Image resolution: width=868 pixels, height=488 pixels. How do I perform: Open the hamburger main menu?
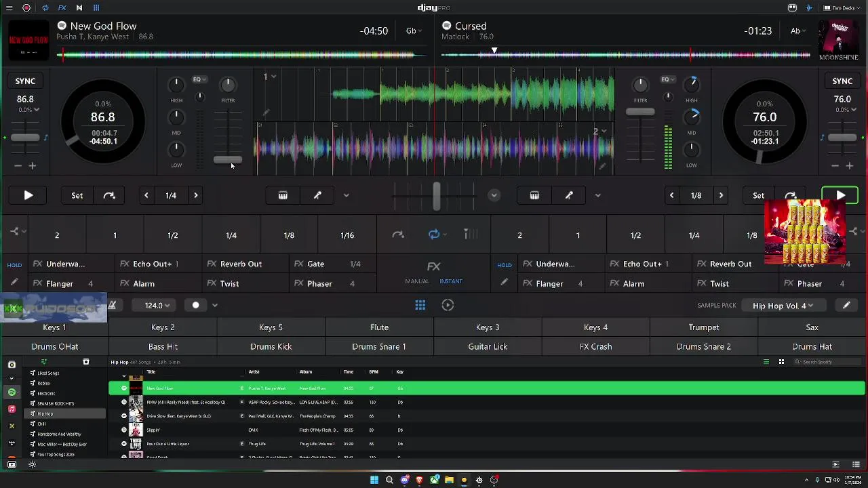pos(9,8)
